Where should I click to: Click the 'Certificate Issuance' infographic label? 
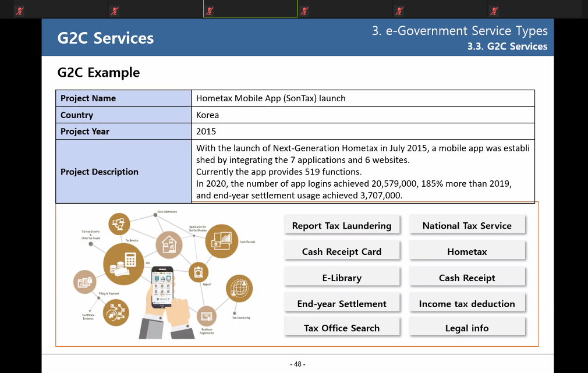[88, 317]
